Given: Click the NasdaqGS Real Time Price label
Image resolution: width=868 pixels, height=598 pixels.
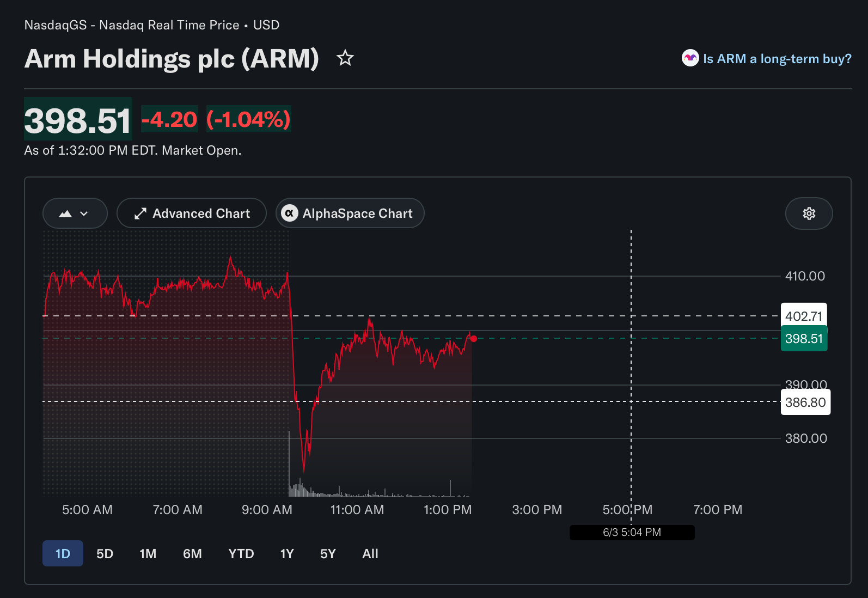Looking at the screenshot, I should [x=152, y=25].
